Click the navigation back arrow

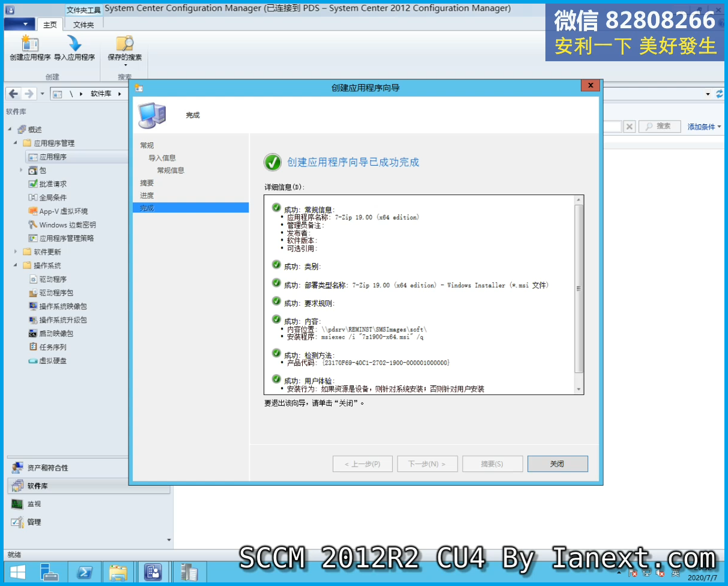[13, 94]
